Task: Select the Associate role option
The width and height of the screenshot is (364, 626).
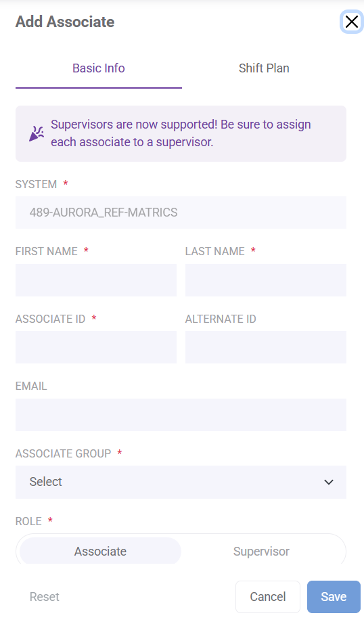Action: 100,551
